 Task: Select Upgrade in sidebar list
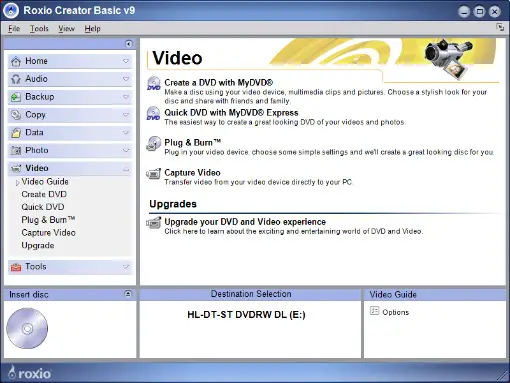point(38,246)
